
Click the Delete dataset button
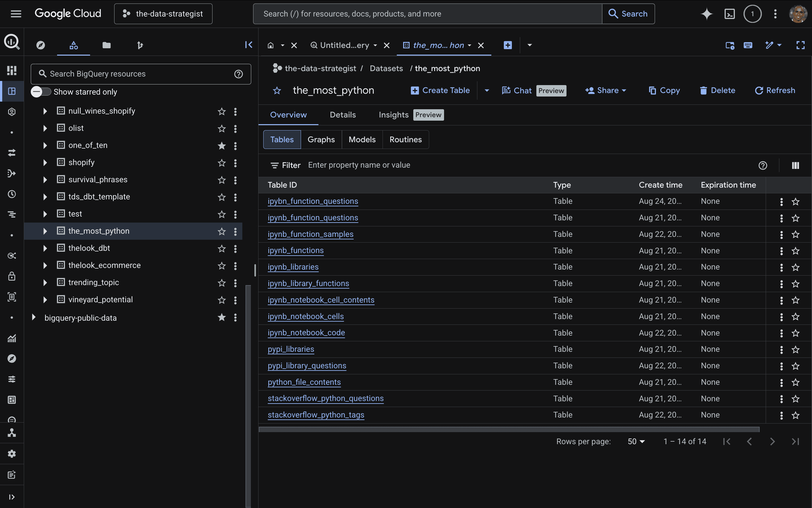(x=717, y=90)
